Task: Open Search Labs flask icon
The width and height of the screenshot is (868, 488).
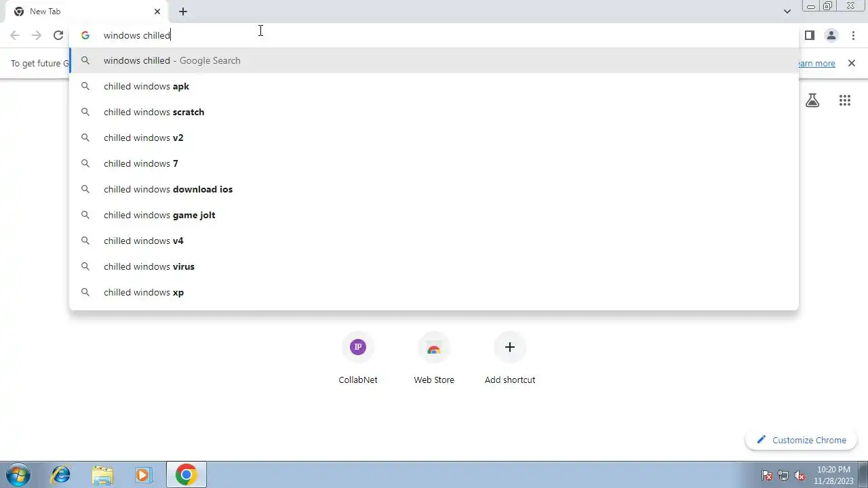Action: coord(812,100)
